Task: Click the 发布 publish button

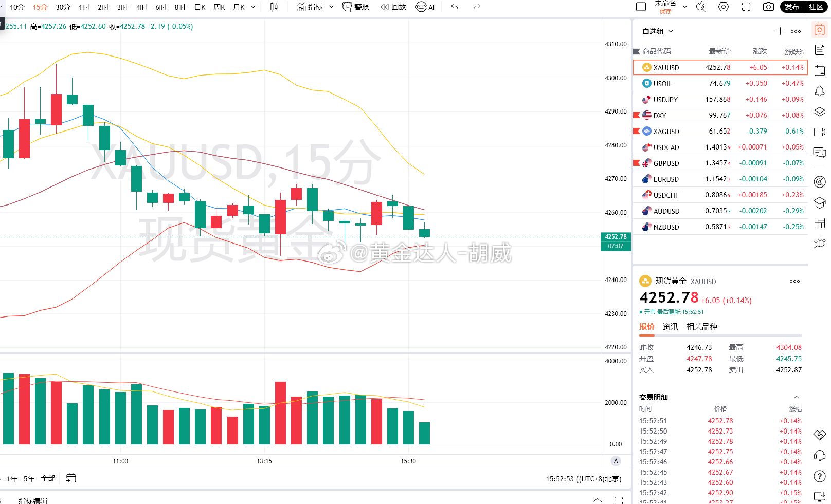Action: (792, 7)
